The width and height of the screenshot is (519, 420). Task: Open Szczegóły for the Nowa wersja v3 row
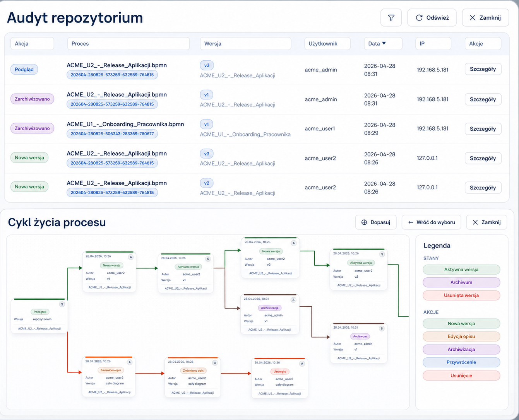tap(483, 158)
